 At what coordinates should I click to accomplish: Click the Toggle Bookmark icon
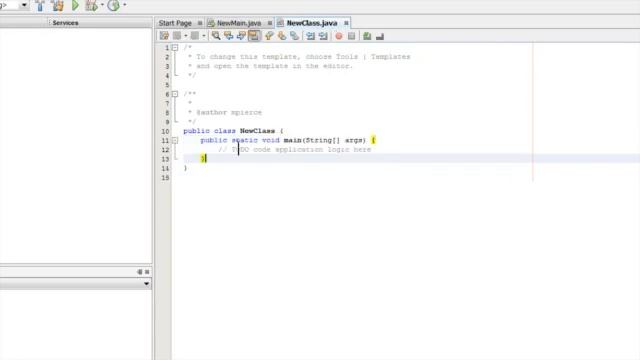point(294,36)
